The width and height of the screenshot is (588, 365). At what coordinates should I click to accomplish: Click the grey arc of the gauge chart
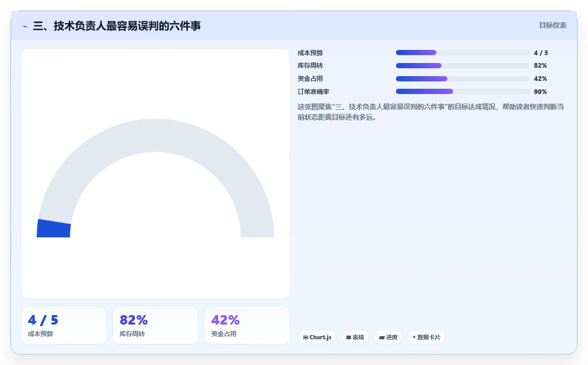(x=155, y=135)
